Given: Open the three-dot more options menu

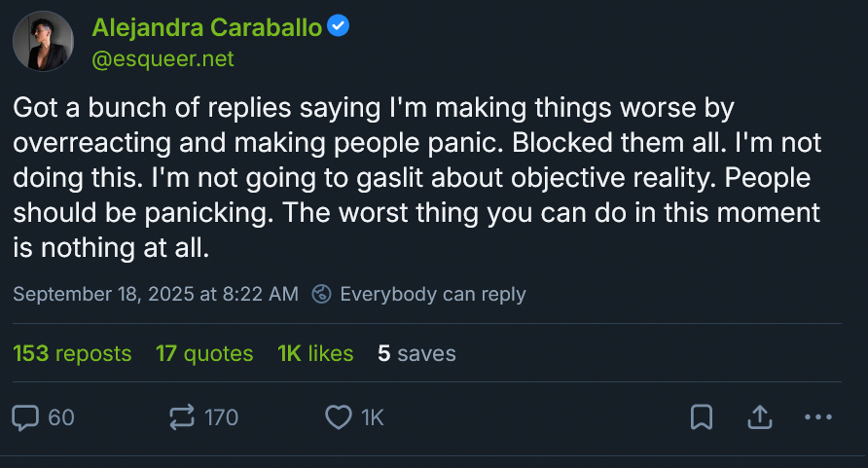Looking at the screenshot, I should tap(818, 417).
